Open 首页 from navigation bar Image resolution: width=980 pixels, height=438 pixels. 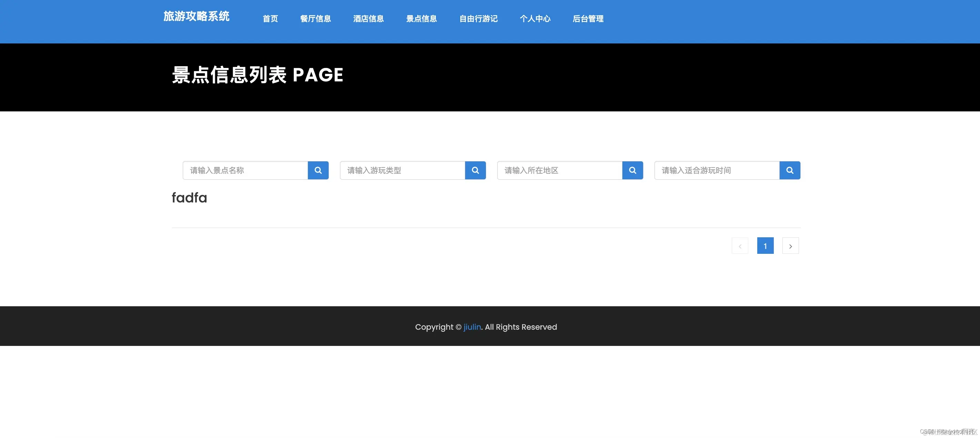tap(270, 19)
